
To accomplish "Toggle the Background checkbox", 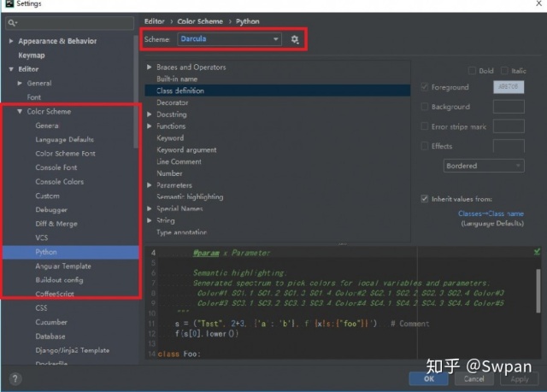I will [425, 107].
